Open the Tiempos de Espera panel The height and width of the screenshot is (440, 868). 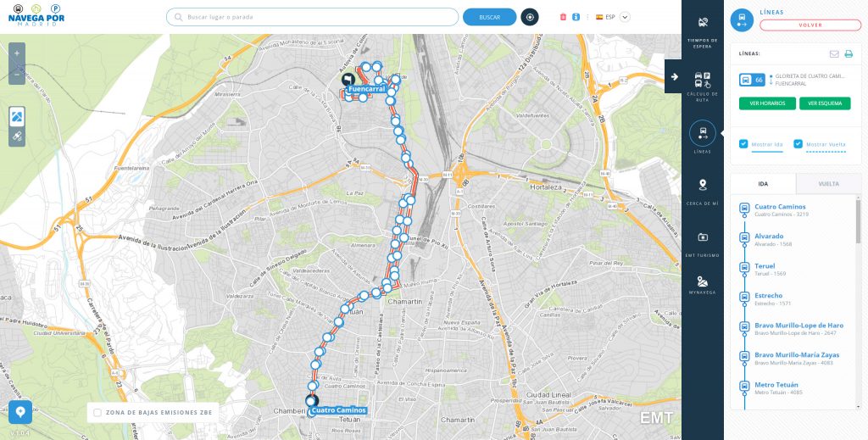702,31
